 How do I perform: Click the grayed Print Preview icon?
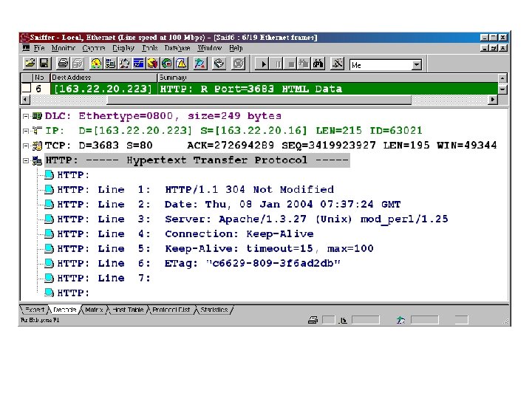click(x=78, y=64)
